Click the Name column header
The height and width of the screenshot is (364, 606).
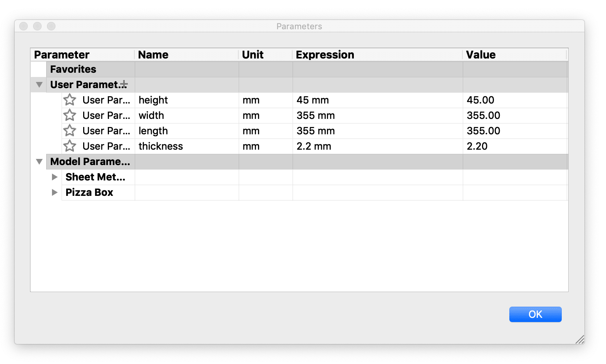(186, 55)
